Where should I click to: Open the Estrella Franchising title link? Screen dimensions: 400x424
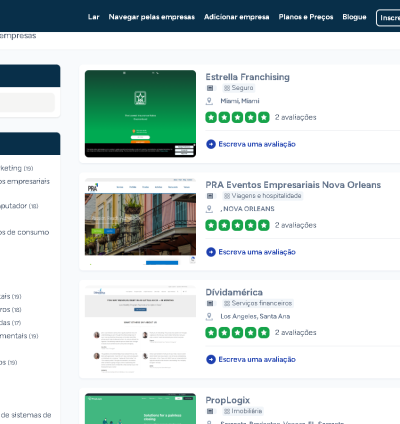tap(247, 77)
